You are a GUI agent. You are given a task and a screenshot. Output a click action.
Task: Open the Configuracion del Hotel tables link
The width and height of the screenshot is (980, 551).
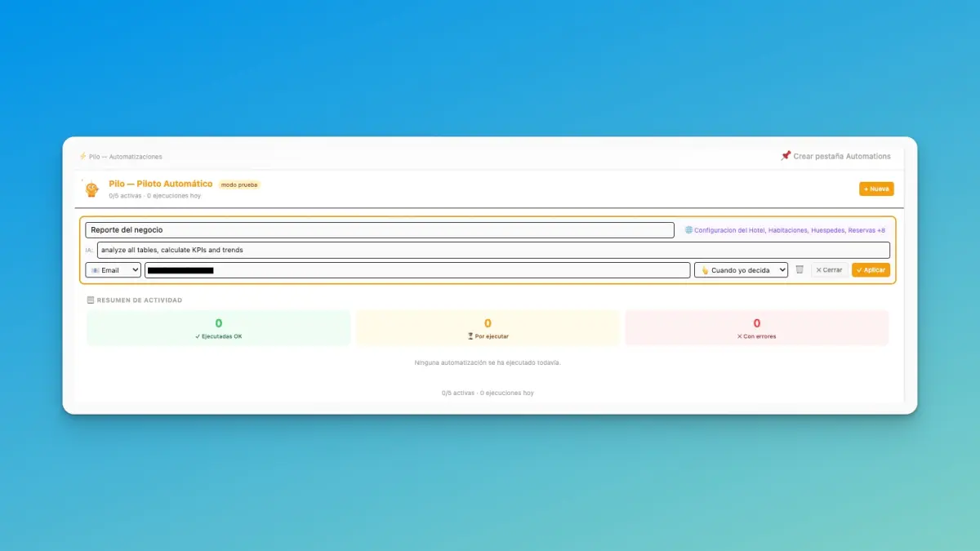click(789, 230)
